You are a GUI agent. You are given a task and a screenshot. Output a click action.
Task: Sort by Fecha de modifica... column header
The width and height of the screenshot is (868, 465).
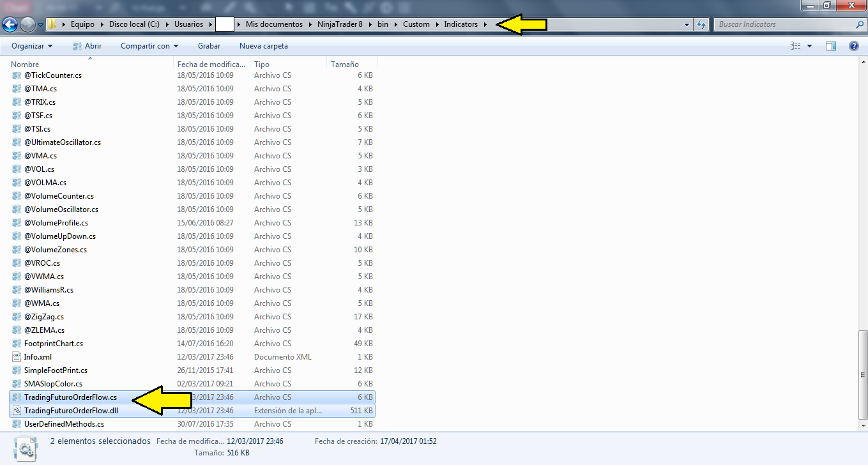click(211, 65)
